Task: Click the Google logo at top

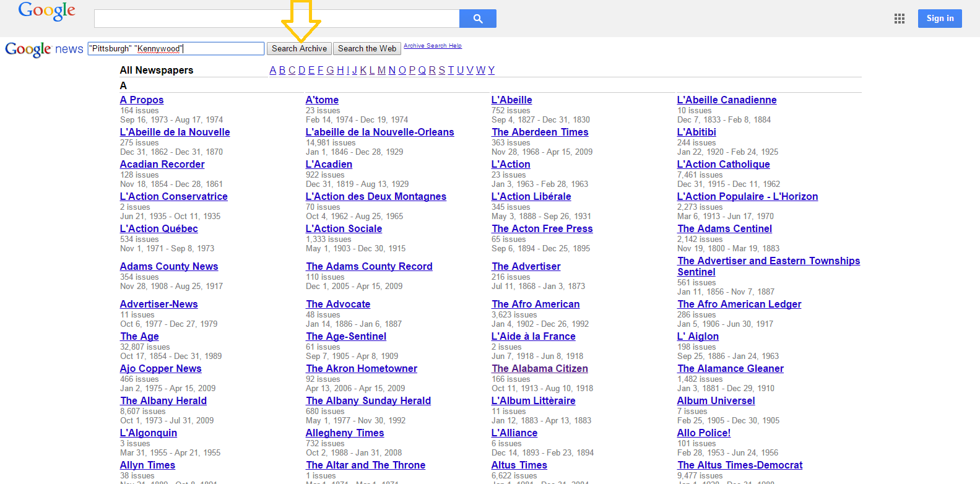Action: 47,12
